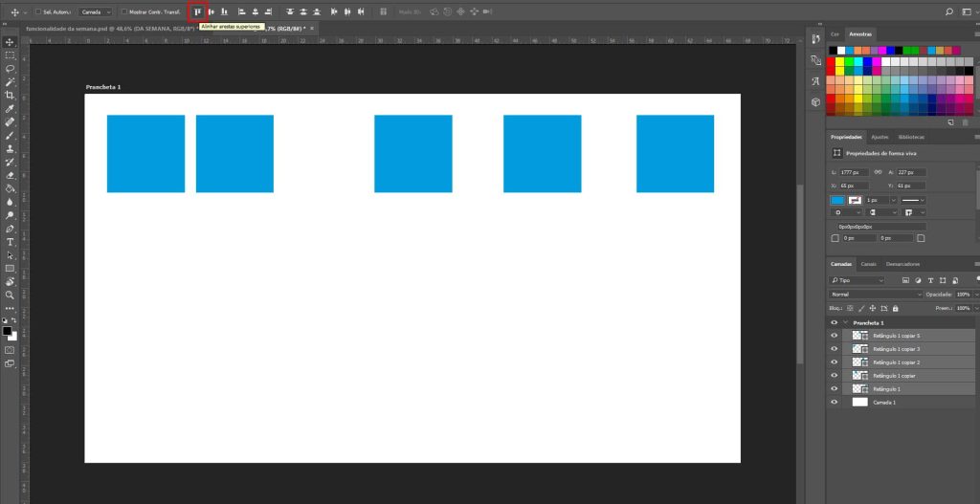Hide Retângulo 1 copiar 5 layer
The width and height of the screenshot is (980, 504).
(834, 336)
